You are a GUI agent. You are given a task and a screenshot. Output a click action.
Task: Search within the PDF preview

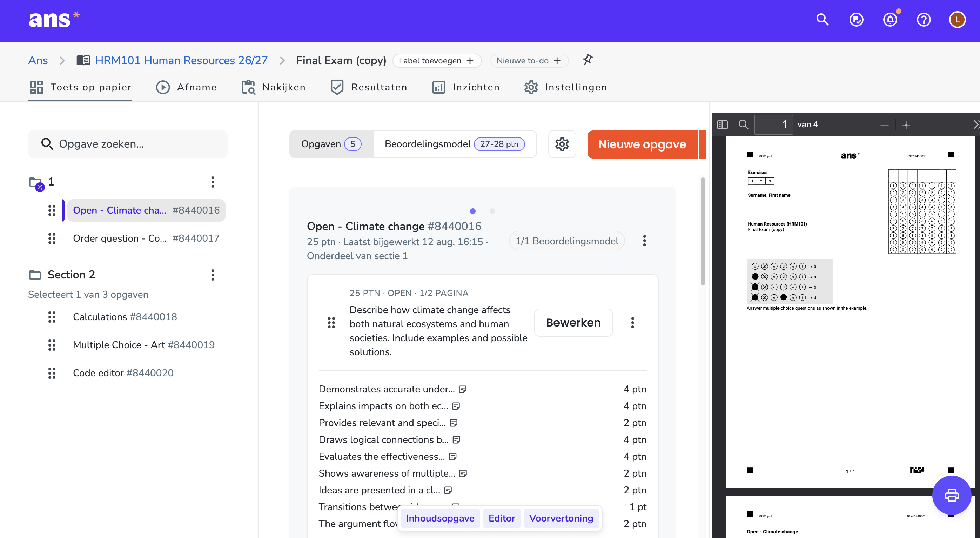[x=743, y=125]
